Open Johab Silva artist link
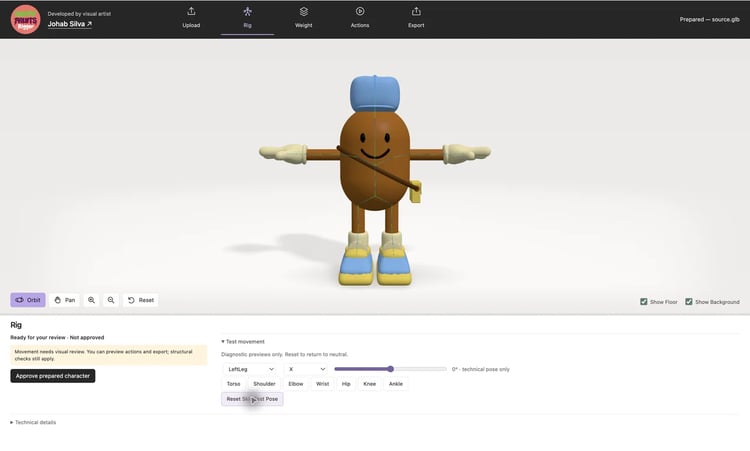This screenshot has height=451, width=750. [x=69, y=24]
